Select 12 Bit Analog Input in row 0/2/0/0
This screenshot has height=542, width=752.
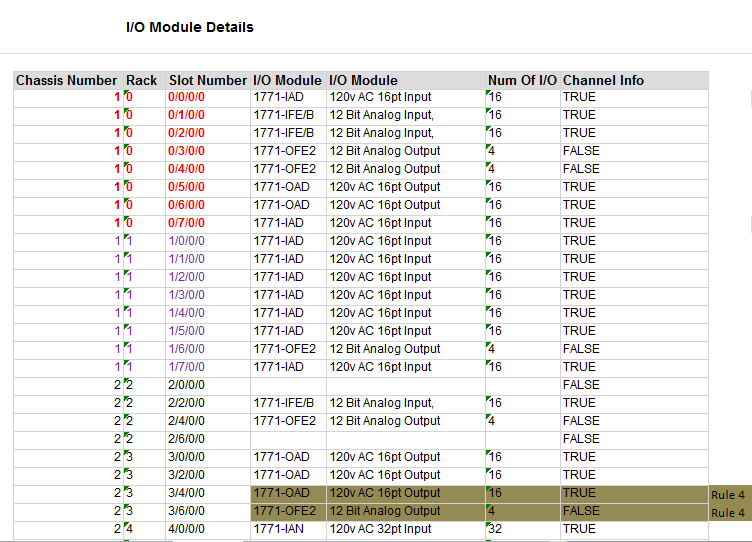[406, 133]
